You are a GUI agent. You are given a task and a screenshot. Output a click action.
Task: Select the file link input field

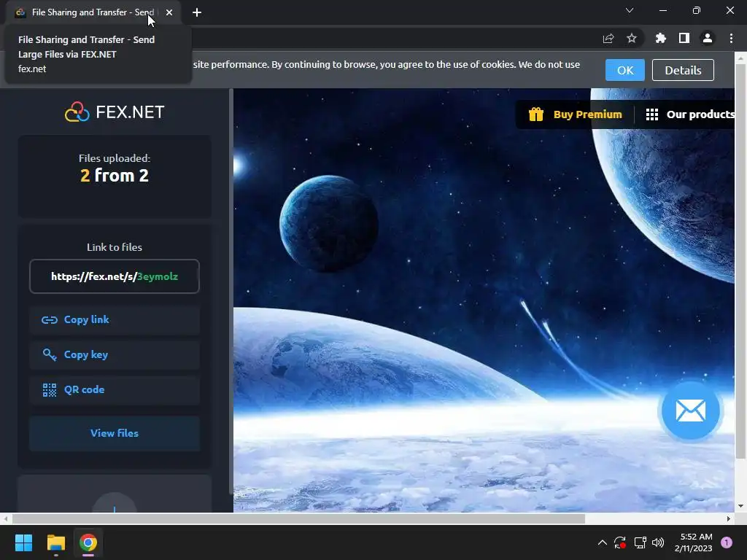115,276
